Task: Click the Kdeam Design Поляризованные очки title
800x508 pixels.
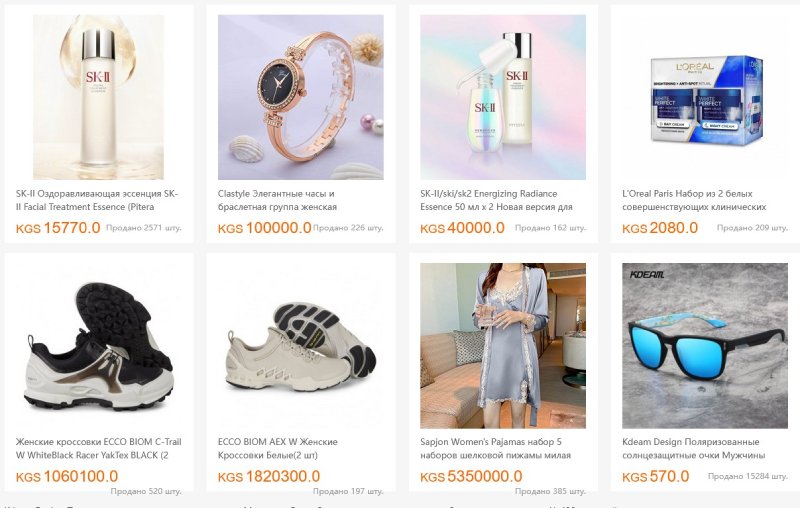Action: click(x=693, y=448)
